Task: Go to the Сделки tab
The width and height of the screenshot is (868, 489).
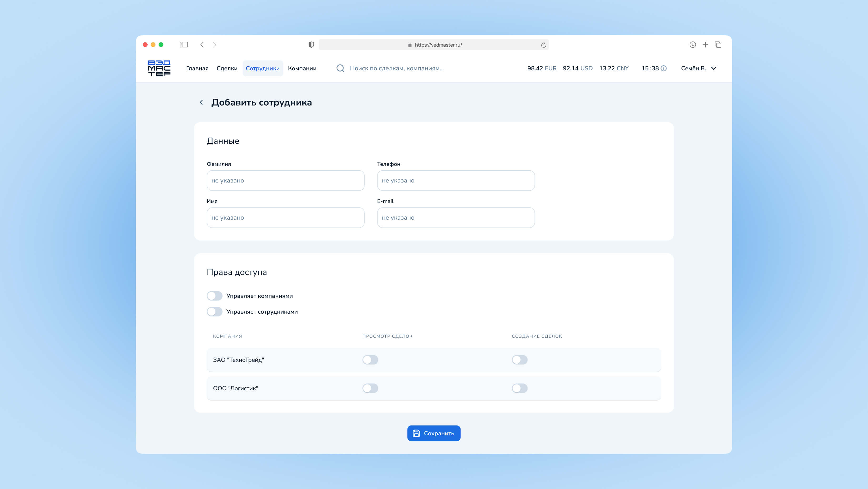Action: 227,68
